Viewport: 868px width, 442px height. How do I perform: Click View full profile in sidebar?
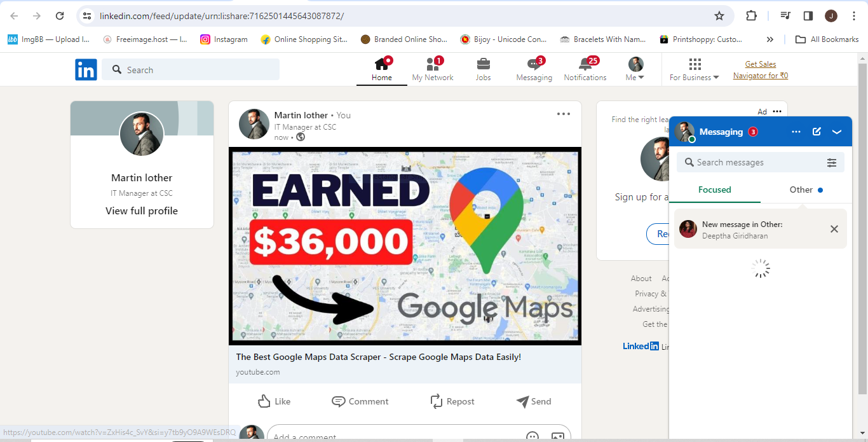tap(142, 211)
